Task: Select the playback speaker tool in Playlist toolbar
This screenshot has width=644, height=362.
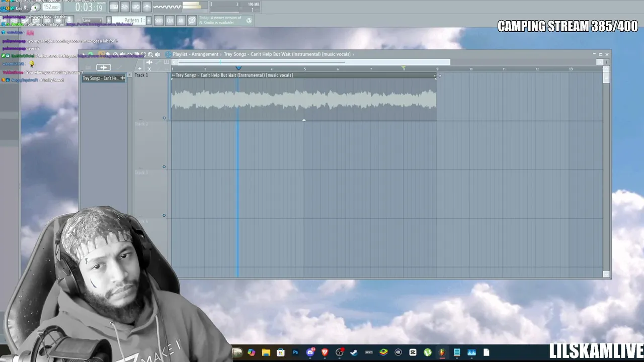Action: 157,54
